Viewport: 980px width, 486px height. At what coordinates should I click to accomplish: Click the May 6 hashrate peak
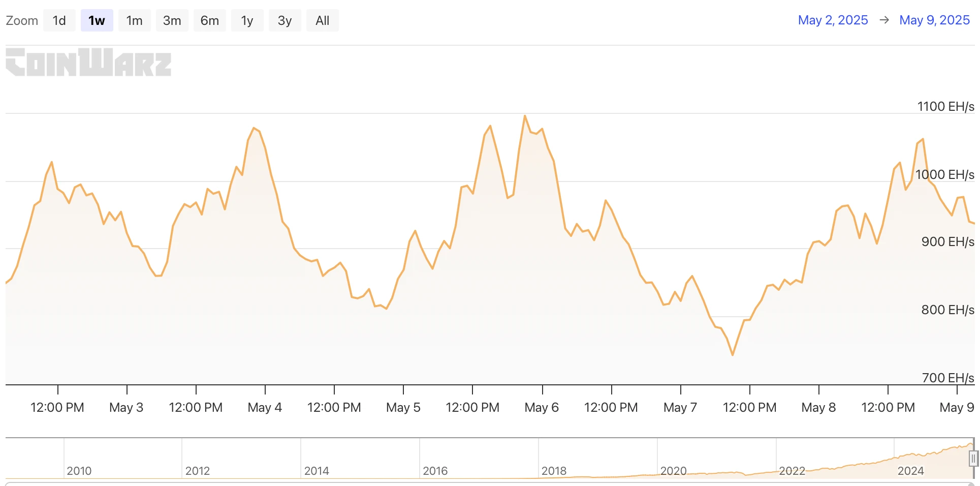pyautogui.click(x=525, y=116)
